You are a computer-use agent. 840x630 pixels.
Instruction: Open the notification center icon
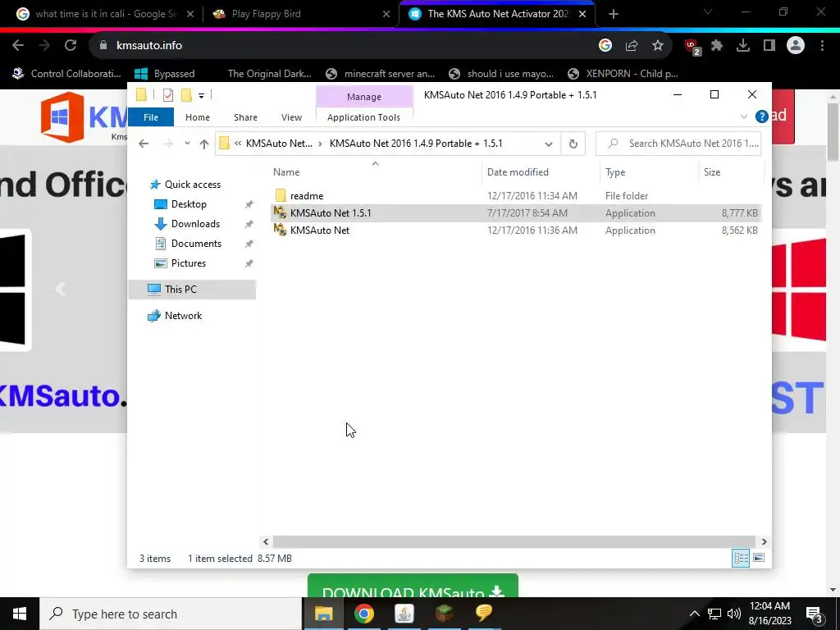[815, 614]
